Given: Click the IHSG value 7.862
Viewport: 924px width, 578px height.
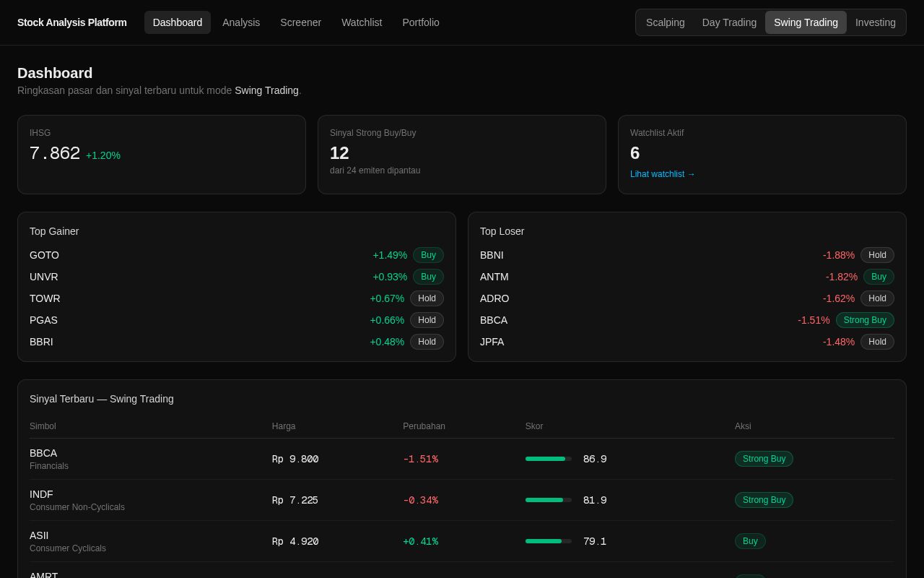Looking at the screenshot, I should (55, 153).
